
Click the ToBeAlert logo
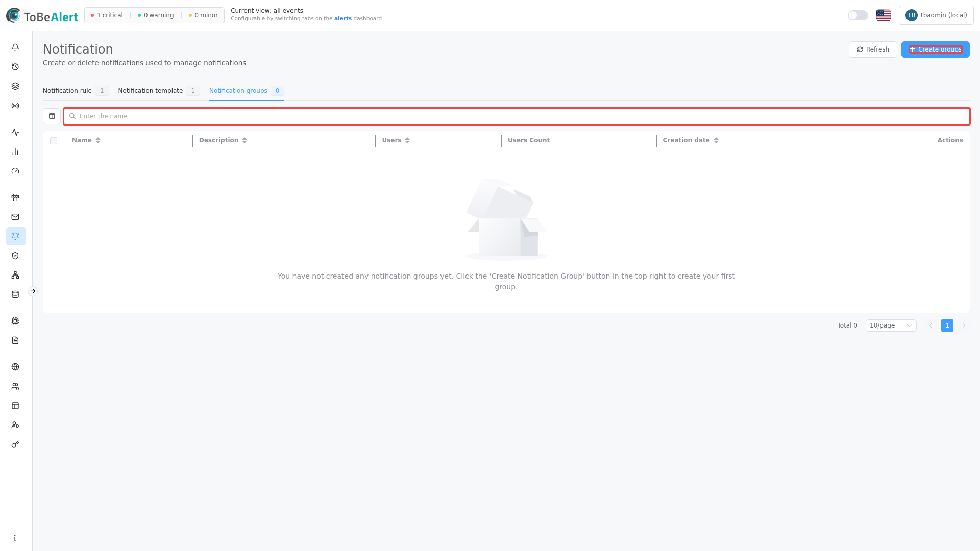tap(42, 16)
